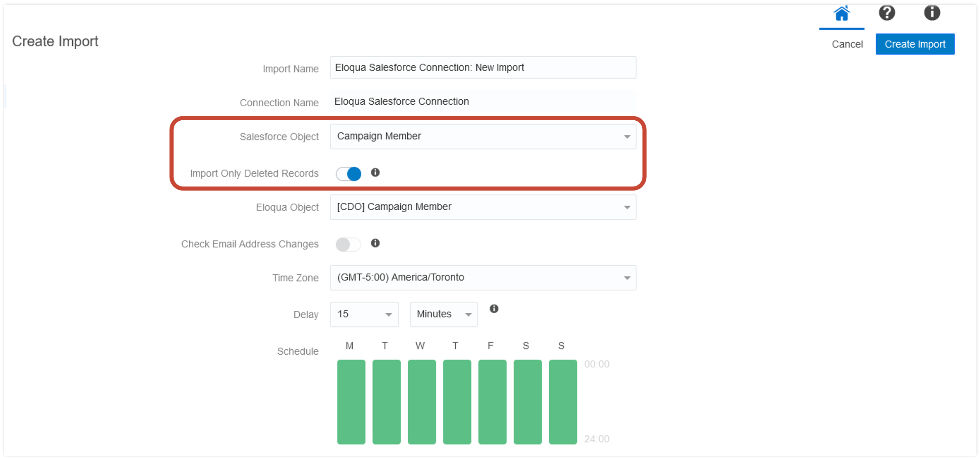Open the Help question mark icon
Image resolution: width=980 pixels, height=459 pixels.
click(887, 13)
